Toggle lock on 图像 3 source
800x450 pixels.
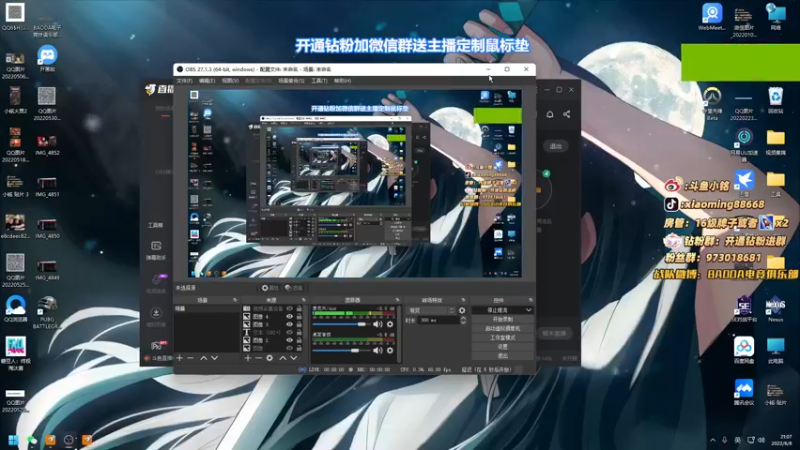(299, 324)
